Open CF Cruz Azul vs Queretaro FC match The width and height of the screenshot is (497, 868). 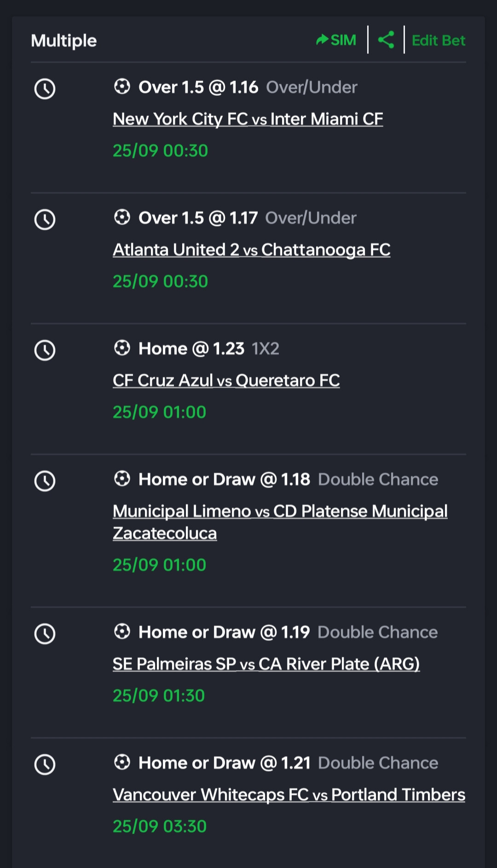coord(226,380)
